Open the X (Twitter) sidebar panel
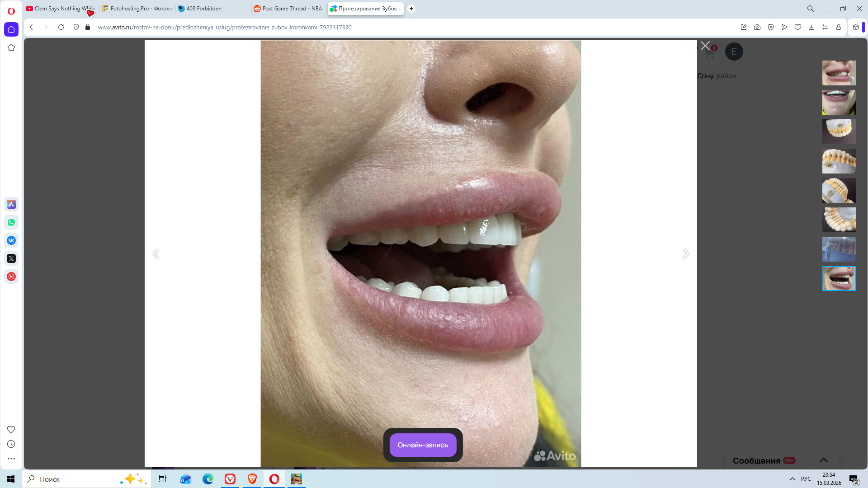This screenshot has height=488, width=868. (x=11, y=258)
